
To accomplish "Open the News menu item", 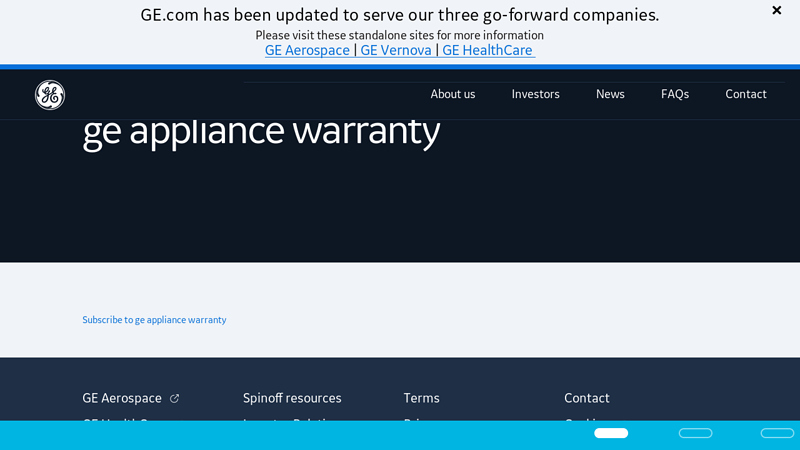I will click(610, 94).
